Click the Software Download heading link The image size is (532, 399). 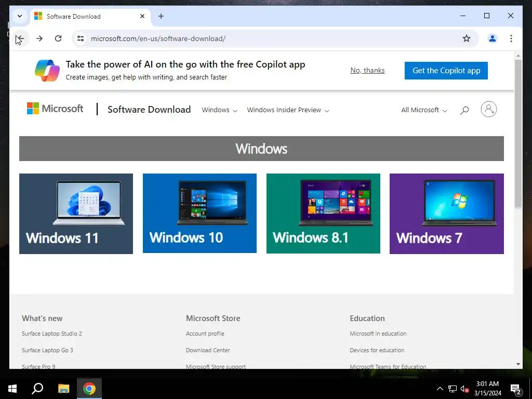tap(149, 109)
